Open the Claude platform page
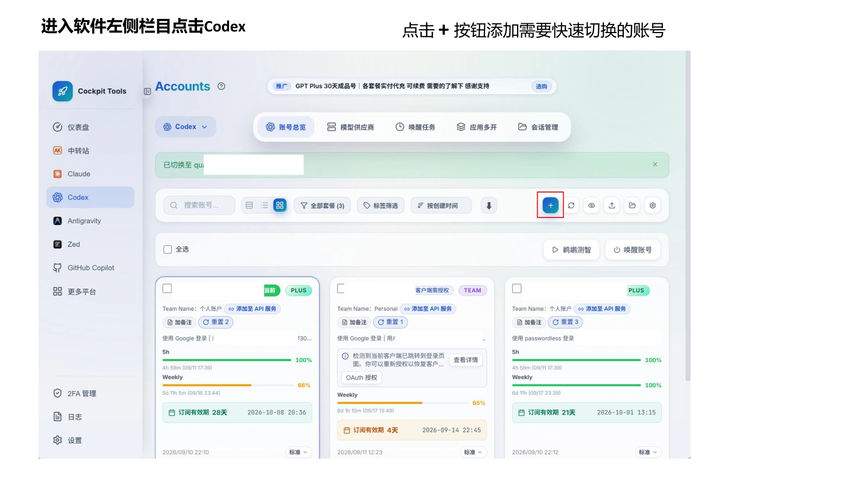The width and height of the screenshot is (868, 488). tap(90, 174)
